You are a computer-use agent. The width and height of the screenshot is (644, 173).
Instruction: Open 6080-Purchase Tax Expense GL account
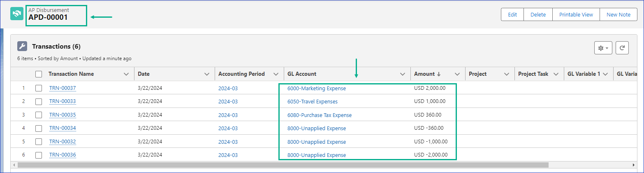(x=320, y=115)
